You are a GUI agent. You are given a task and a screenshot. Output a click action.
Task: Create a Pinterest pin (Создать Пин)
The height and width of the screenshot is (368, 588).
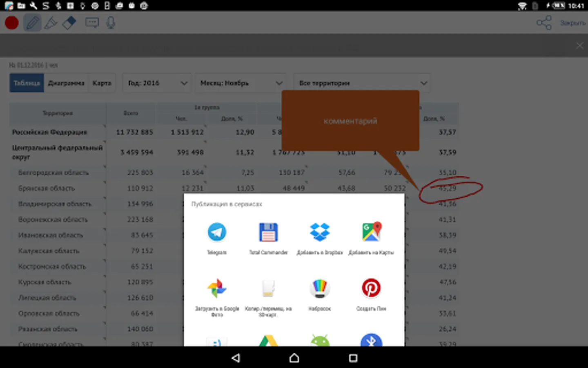tap(371, 294)
